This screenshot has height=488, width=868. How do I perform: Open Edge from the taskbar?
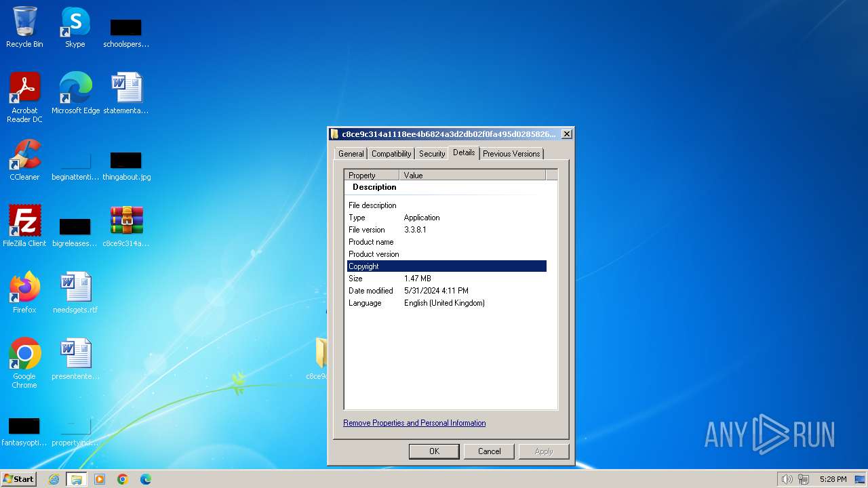(x=146, y=479)
